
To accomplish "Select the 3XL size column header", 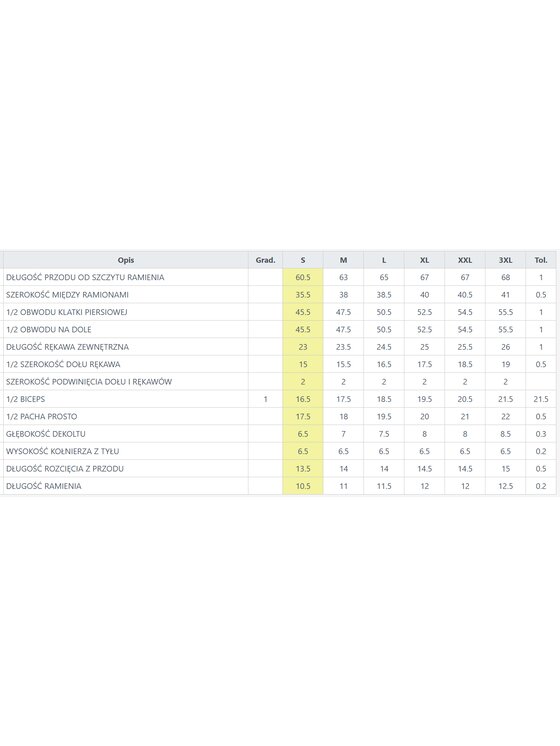I will 505,260.
